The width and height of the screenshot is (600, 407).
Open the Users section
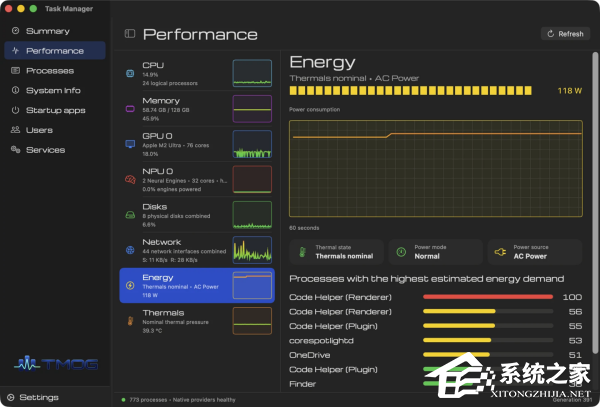pos(54,130)
